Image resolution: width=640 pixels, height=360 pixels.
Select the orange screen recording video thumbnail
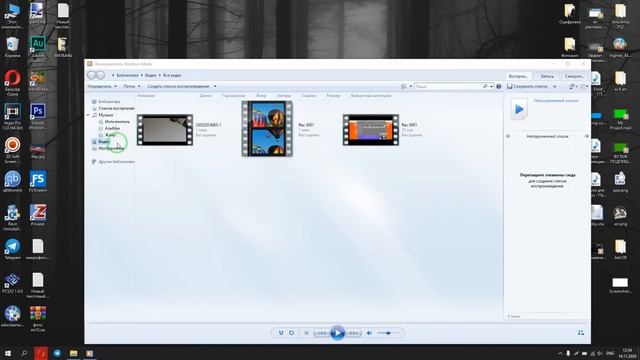point(371,130)
